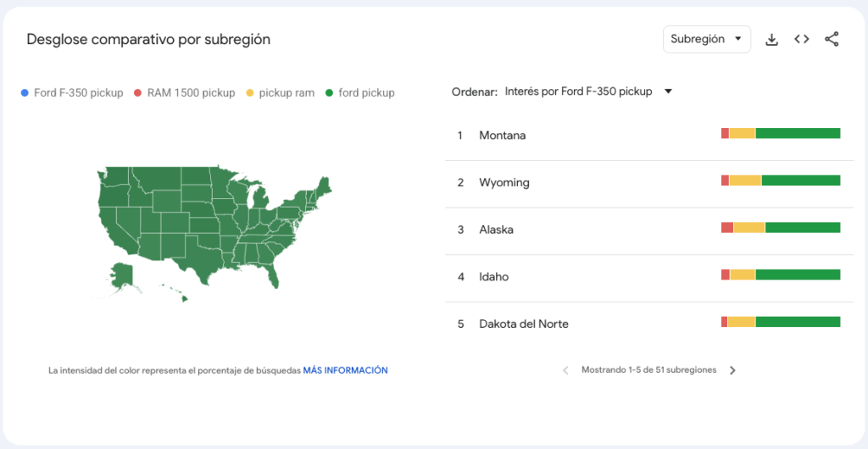The height and width of the screenshot is (449, 868).
Task: Go to next page of subregions
Action: click(x=733, y=370)
